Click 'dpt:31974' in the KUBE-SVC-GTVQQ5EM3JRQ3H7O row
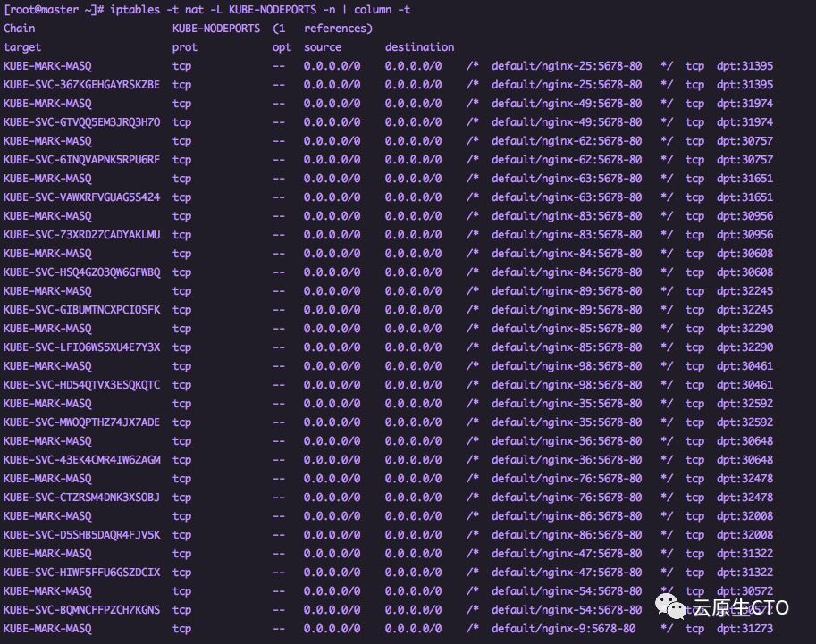The image size is (816, 644). click(x=744, y=122)
